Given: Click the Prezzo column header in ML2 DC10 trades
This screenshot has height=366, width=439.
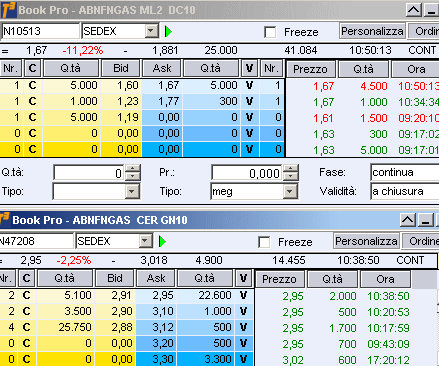Looking at the screenshot, I should (310, 69).
